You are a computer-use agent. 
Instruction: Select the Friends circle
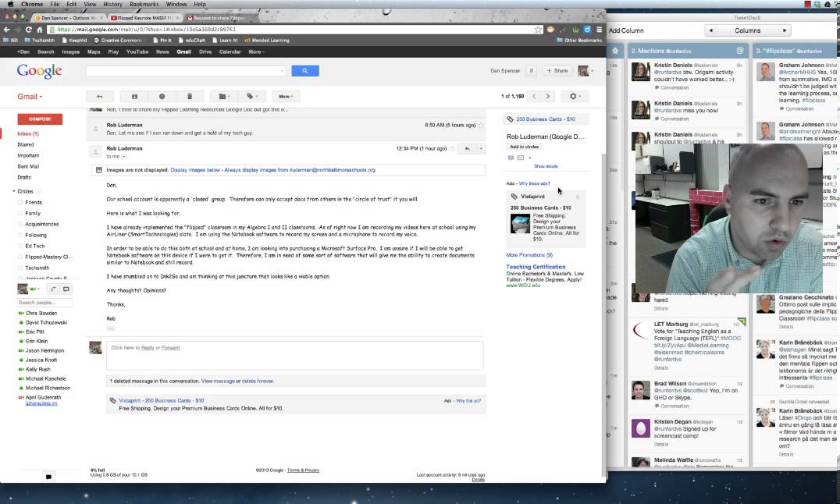pos(34,202)
